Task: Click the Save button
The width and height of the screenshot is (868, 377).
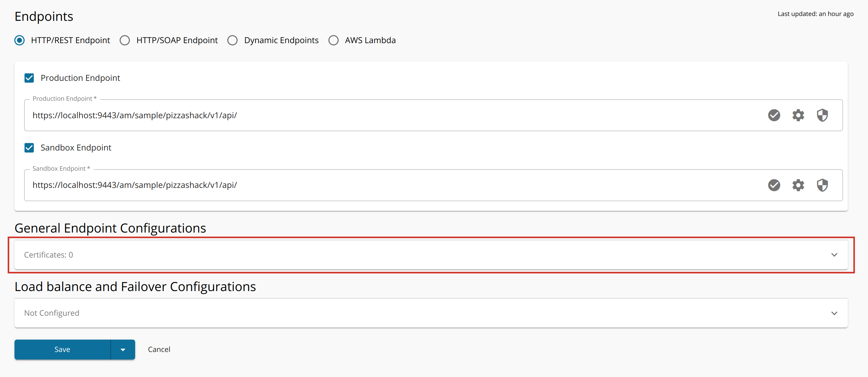Action: pyautogui.click(x=62, y=349)
